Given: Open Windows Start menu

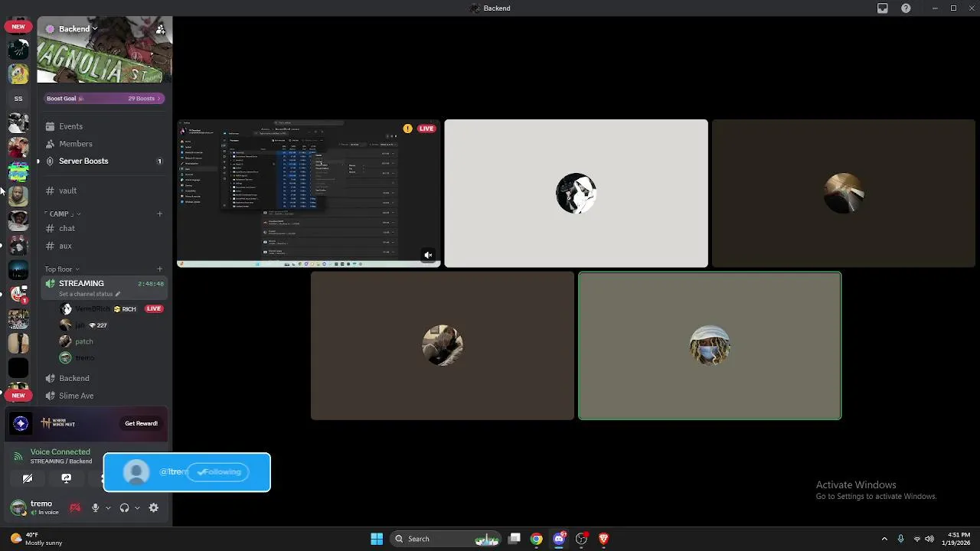Looking at the screenshot, I should coord(377,539).
